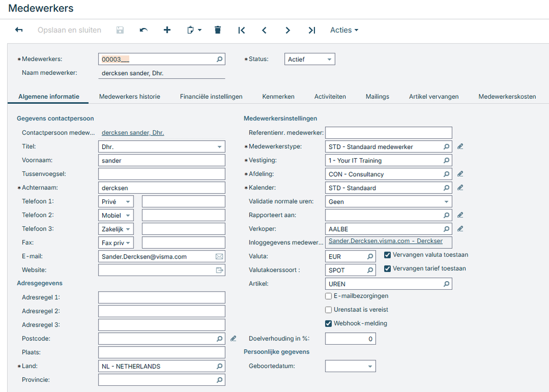Click the Voornaam input field
The height and width of the screenshot is (392, 549).
162,160
